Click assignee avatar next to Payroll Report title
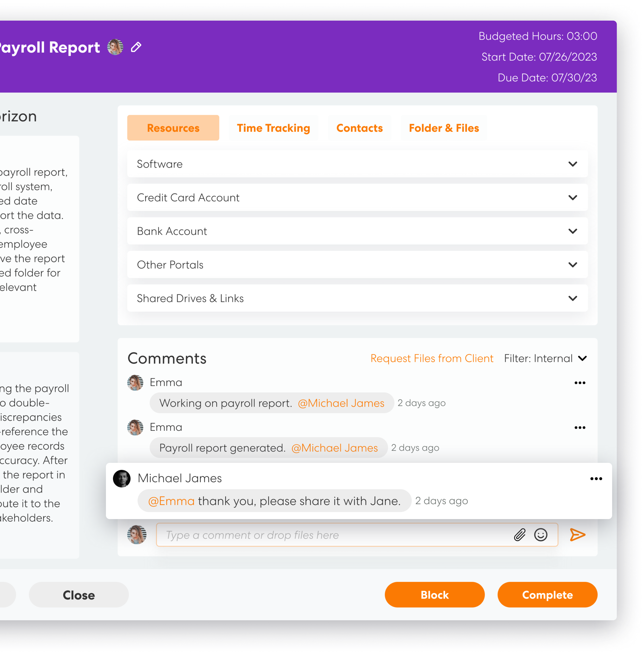This screenshot has height=654, width=644. (115, 47)
